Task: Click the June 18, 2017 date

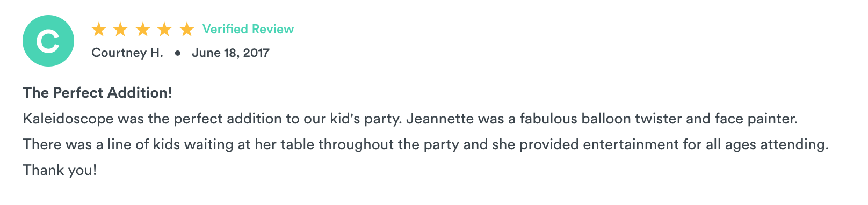Action: [x=230, y=53]
